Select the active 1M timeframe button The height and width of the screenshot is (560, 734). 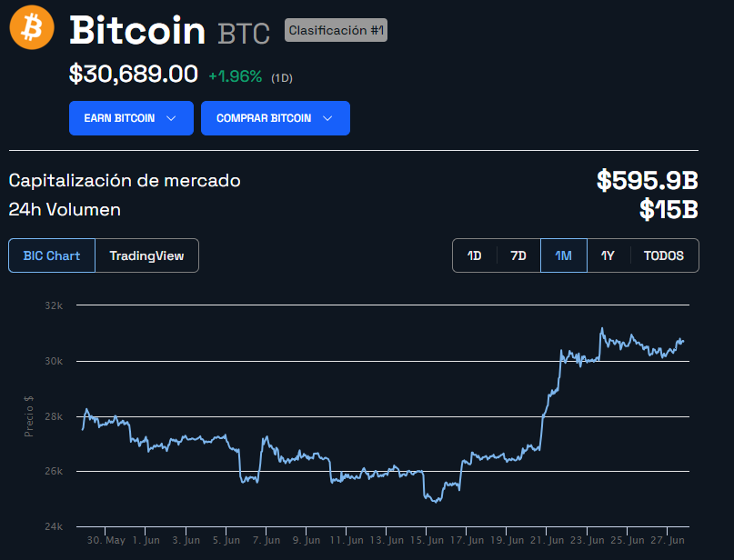(x=563, y=255)
